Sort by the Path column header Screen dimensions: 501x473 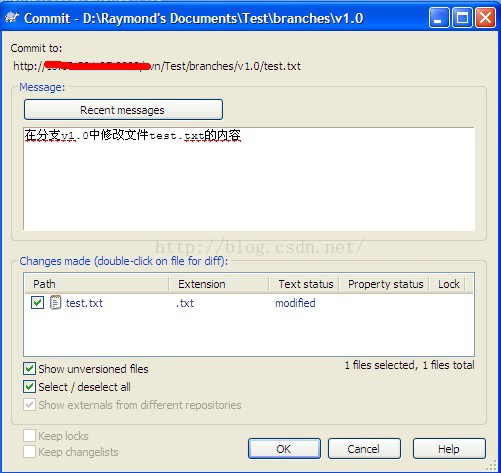97,284
